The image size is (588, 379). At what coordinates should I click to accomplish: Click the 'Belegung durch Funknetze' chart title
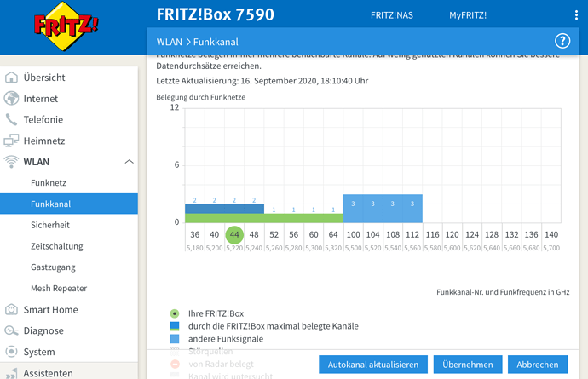point(200,97)
